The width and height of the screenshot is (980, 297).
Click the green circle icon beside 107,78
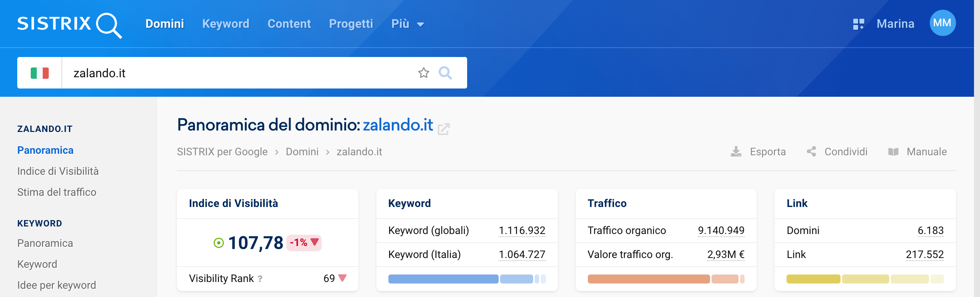(x=218, y=243)
